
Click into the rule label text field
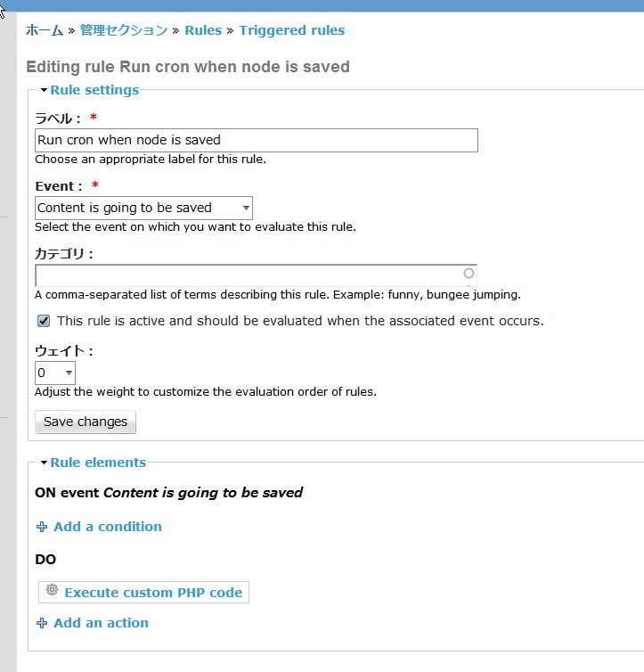point(256,140)
